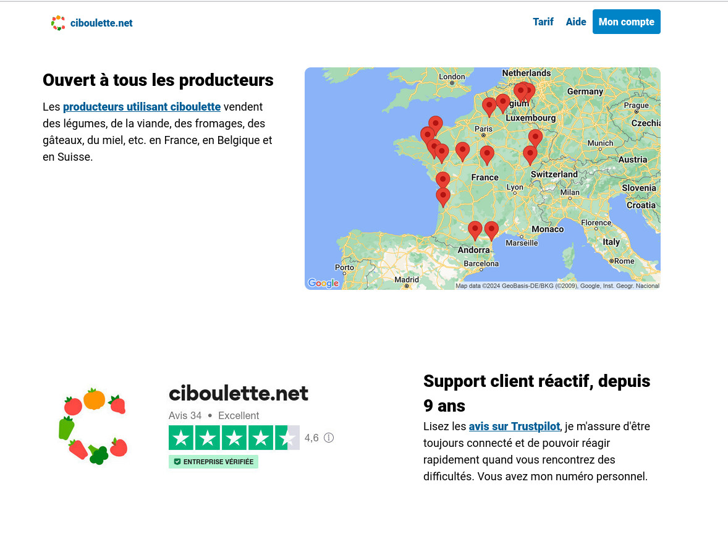The height and width of the screenshot is (560, 728).
Task: Select the map pin just above France label
Action: click(x=487, y=153)
